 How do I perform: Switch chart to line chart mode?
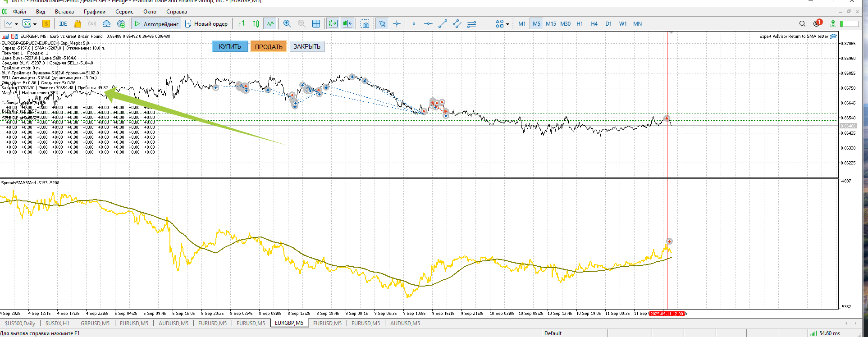point(270,24)
